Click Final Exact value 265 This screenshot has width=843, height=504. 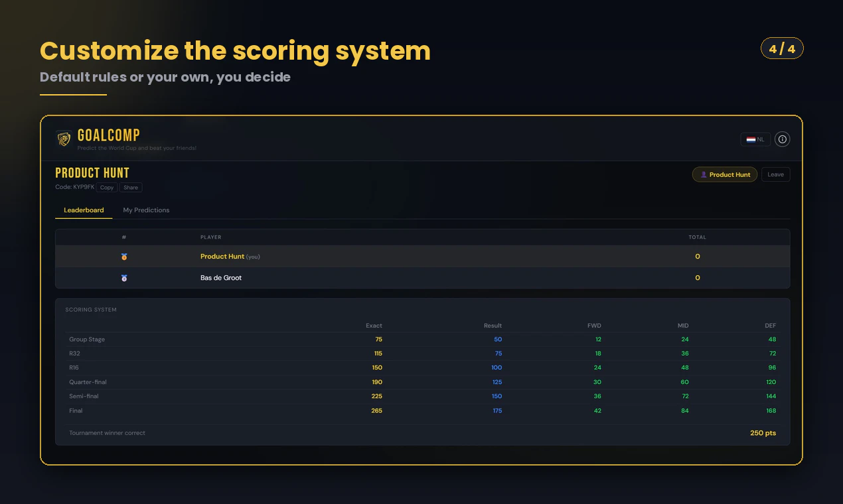coord(376,410)
